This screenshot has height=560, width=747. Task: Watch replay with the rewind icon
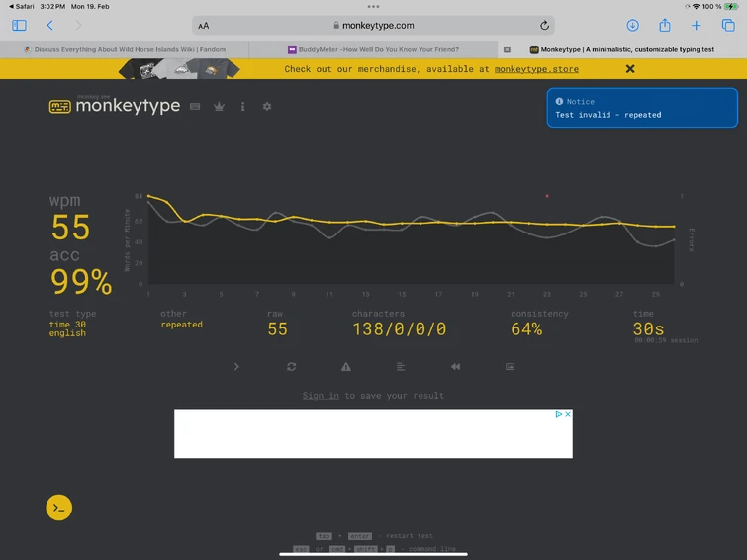[x=455, y=366]
